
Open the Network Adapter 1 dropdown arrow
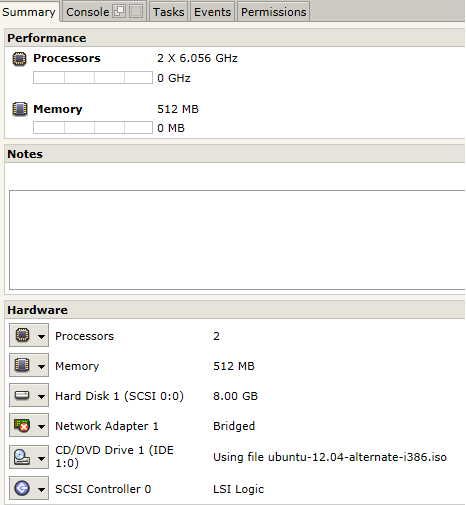click(x=41, y=427)
